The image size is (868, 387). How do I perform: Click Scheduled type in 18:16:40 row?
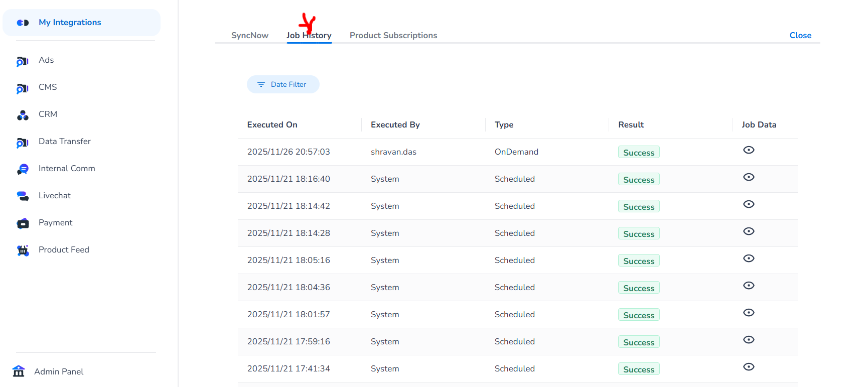[515, 179]
